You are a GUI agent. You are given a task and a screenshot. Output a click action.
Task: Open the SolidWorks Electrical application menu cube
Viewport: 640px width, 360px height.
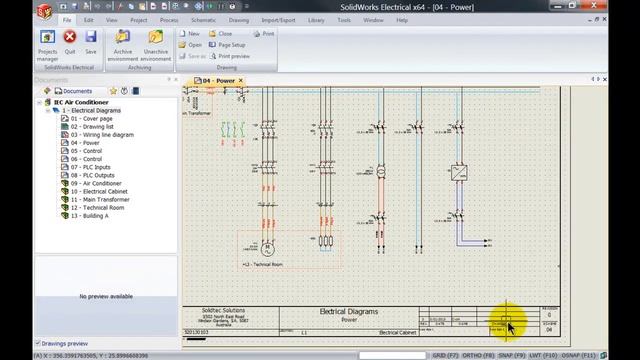[44, 11]
